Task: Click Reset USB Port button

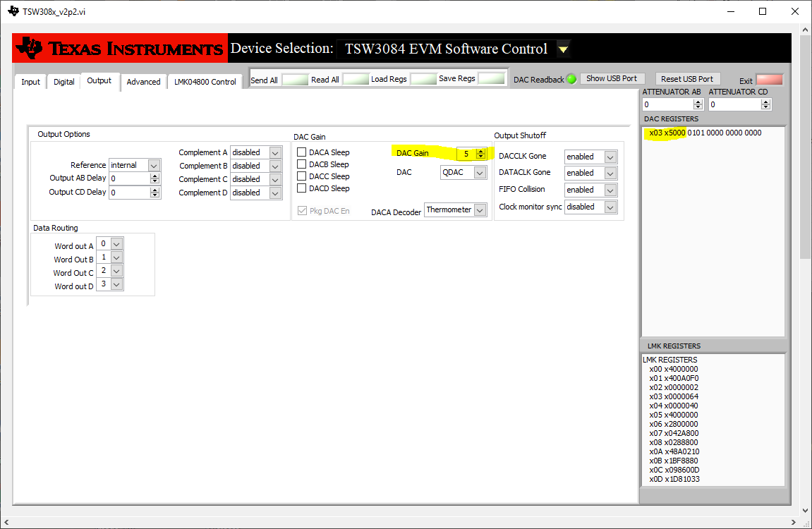Action: [x=687, y=79]
